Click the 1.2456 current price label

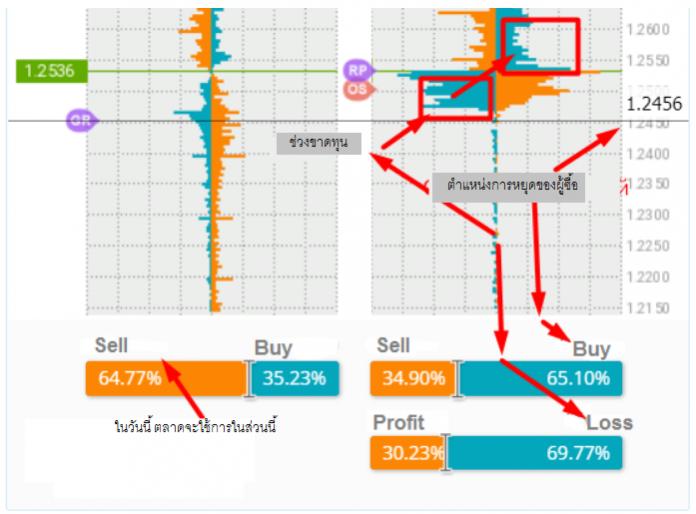(x=654, y=104)
